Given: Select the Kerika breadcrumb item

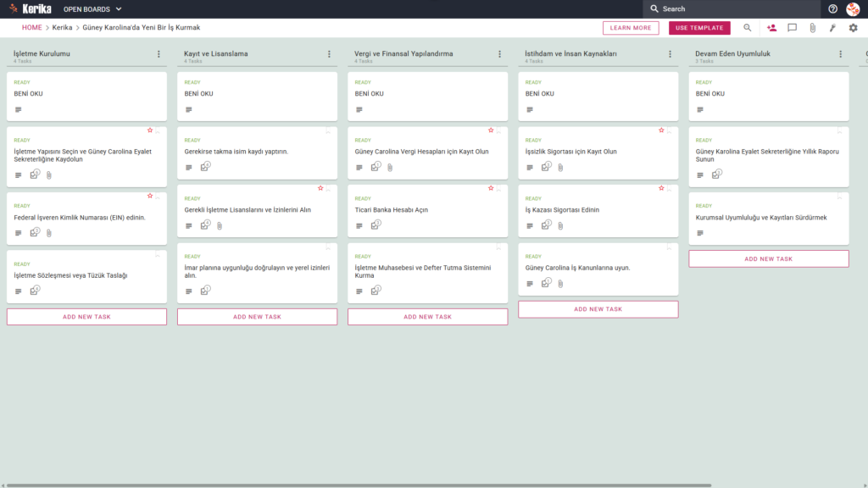Looking at the screenshot, I should tap(62, 28).
